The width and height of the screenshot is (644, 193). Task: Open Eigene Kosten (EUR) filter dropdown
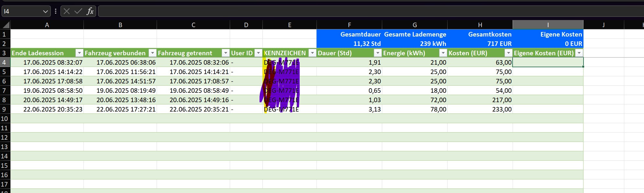[579, 53]
